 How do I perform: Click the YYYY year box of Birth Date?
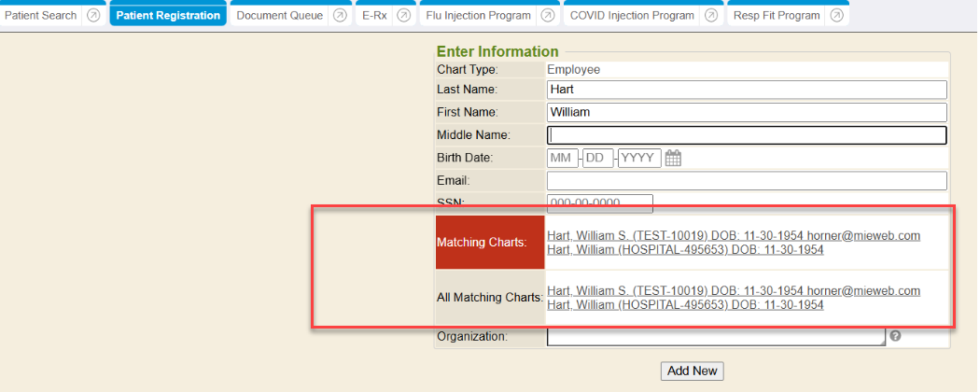coord(639,158)
